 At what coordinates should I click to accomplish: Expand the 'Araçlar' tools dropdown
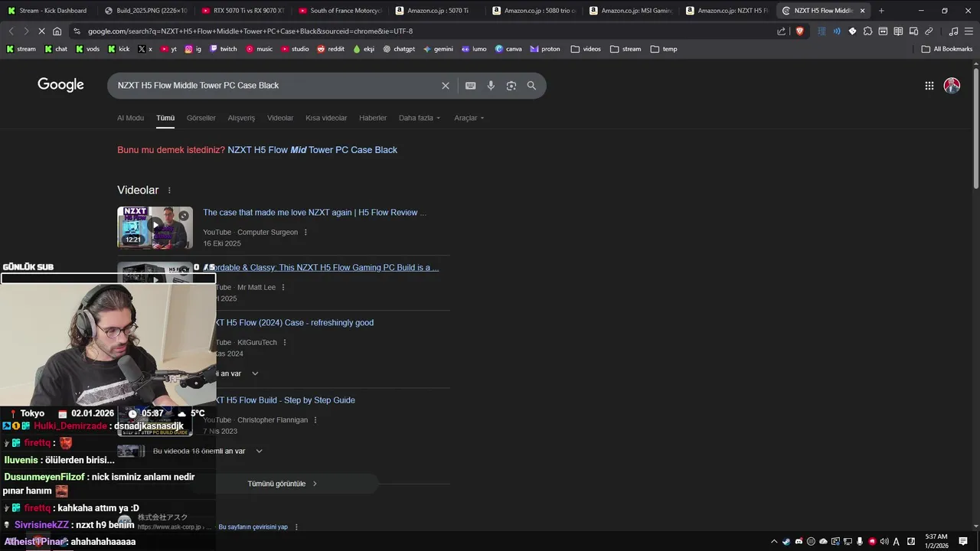pyautogui.click(x=469, y=118)
